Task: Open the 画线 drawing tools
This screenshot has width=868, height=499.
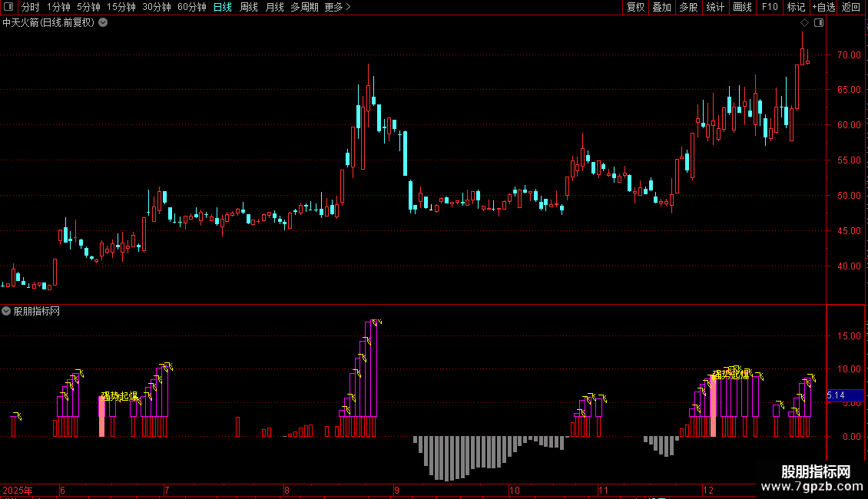Action: 742,7
